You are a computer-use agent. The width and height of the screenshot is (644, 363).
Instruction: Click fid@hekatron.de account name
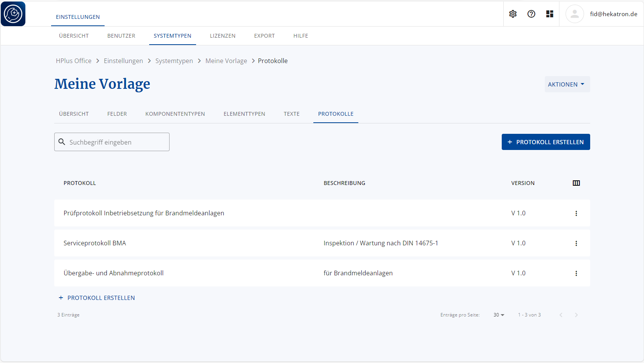[x=614, y=14]
